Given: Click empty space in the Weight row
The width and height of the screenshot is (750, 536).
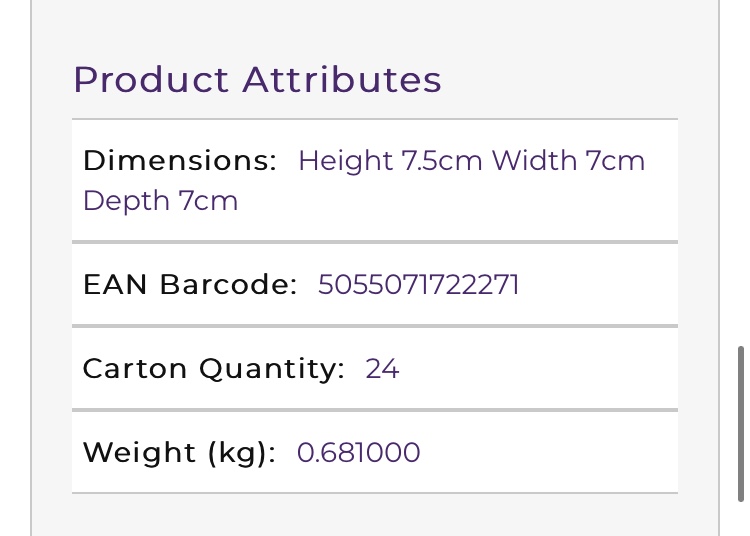Looking at the screenshot, I should tap(550, 452).
